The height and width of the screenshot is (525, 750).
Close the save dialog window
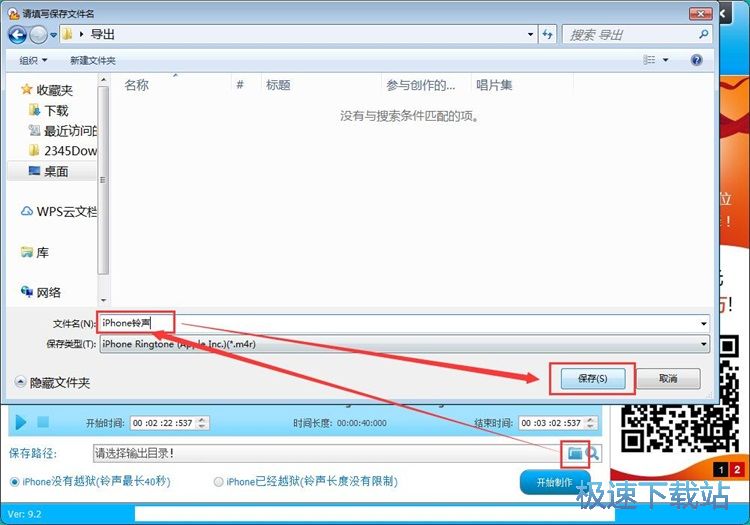click(x=701, y=13)
